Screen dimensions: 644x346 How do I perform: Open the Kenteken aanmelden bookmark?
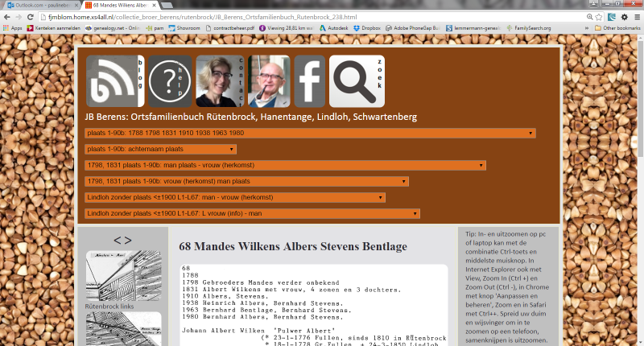click(54, 28)
